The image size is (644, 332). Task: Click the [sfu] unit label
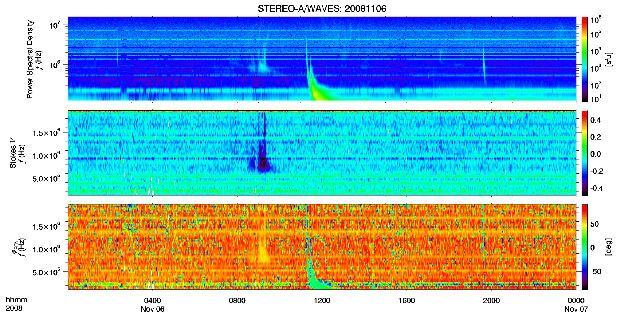pyautogui.click(x=609, y=59)
